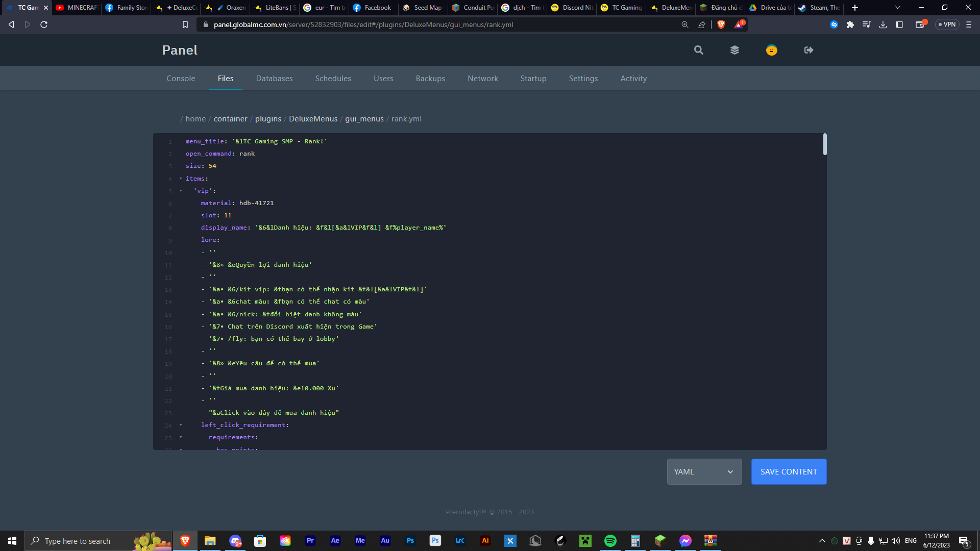Screen dimensions: 980x551
Task: Click the Brave Shields lion icon
Action: point(721,24)
